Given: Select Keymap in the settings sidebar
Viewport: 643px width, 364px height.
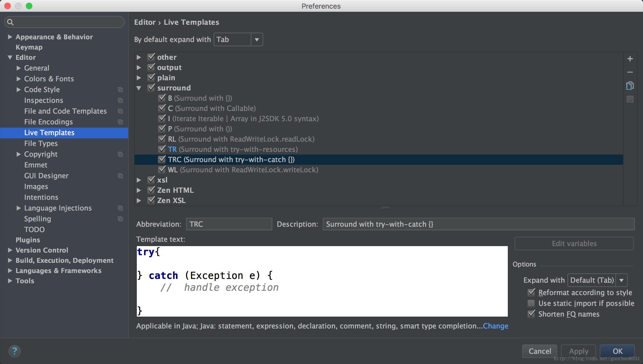Looking at the screenshot, I should click(29, 47).
